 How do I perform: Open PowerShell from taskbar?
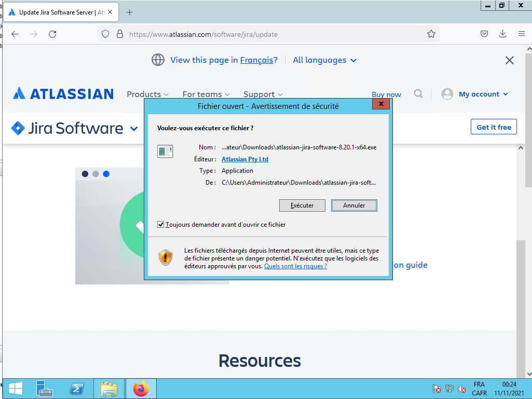77,389
